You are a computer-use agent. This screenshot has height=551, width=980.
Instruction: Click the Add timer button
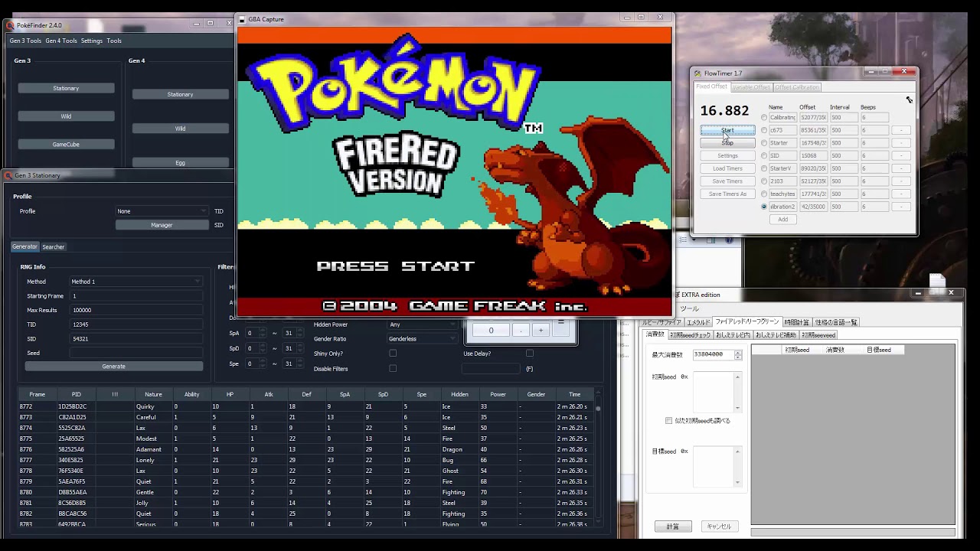coord(782,220)
